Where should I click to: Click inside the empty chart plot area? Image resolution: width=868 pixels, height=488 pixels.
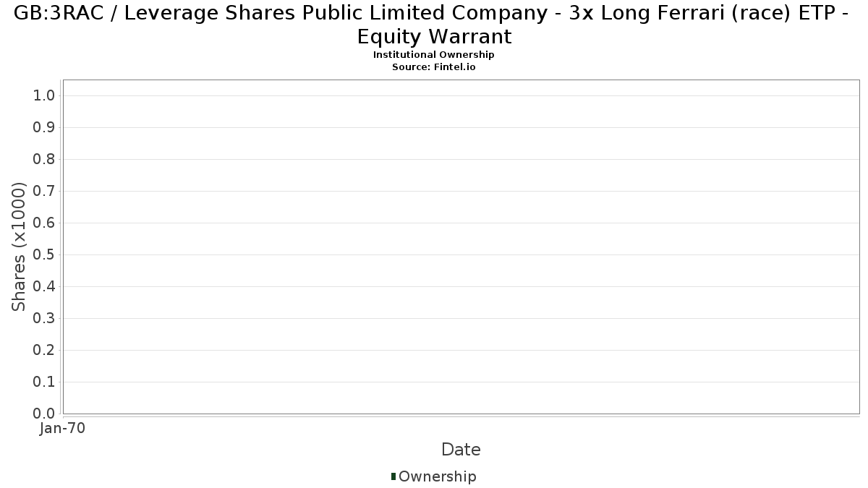click(x=461, y=247)
